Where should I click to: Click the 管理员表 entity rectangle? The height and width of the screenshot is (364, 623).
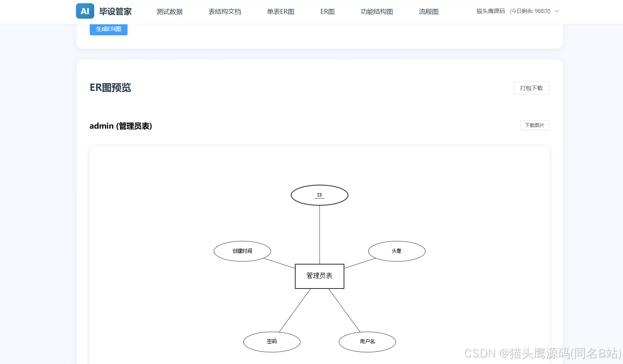pyautogui.click(x=319, y=276)
